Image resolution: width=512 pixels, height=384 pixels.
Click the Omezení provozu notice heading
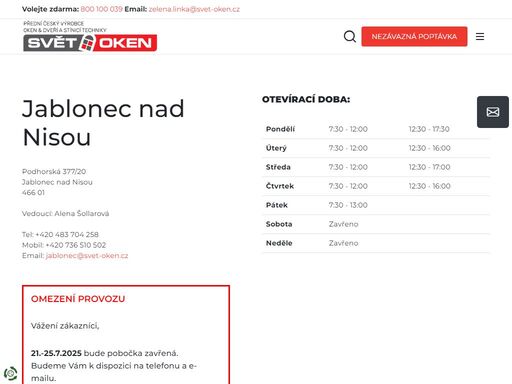[78, 299]
